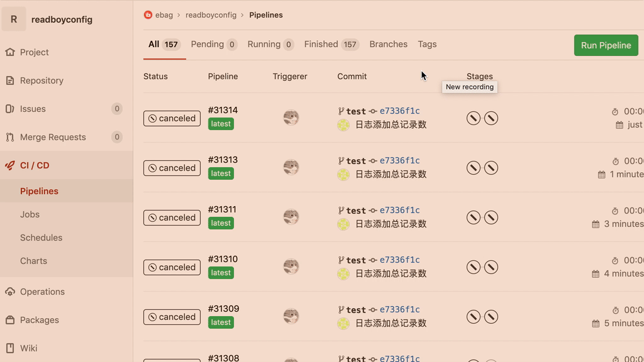Select the Issues icon in sidebar

[10, 109]
